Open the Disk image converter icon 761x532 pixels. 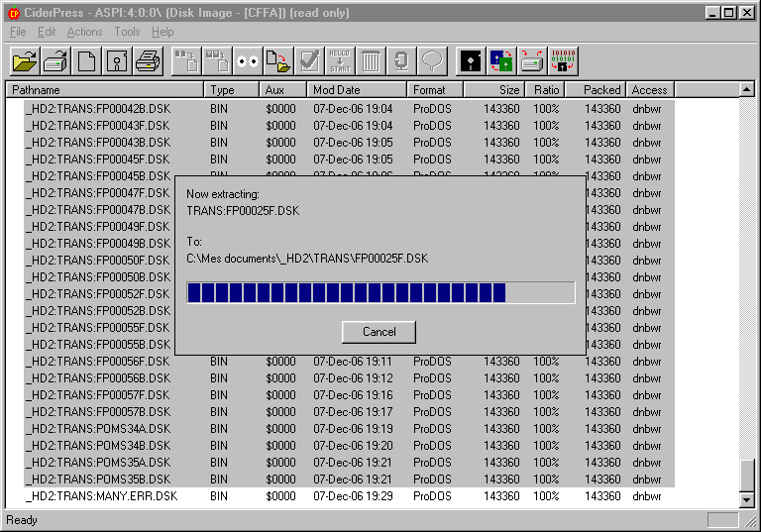click(x=501, y=61)
